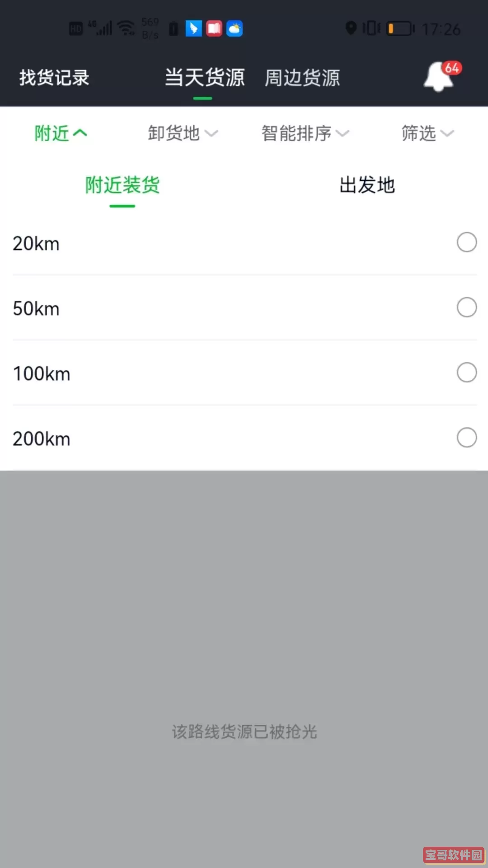488x868 pixels.
Task: Tap the battery indicator icon
Action: [400, 28]
